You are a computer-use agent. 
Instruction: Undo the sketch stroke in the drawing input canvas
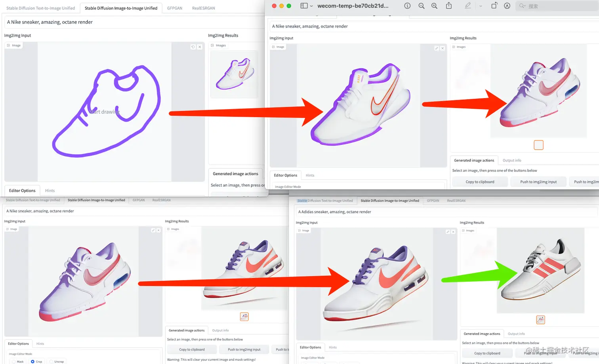coord(193,47)
